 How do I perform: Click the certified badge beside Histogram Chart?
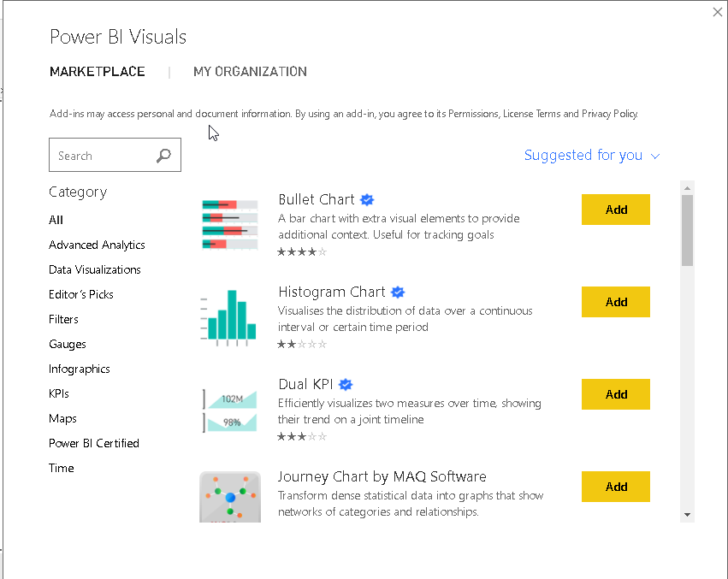click(x=398, y=292)
